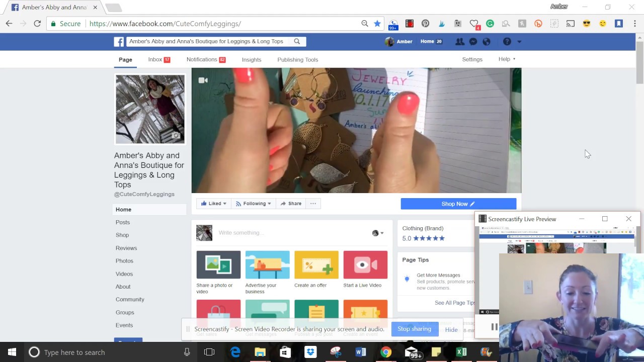
Task: Select Events in the left sidebar
Action: coord(124,325)
